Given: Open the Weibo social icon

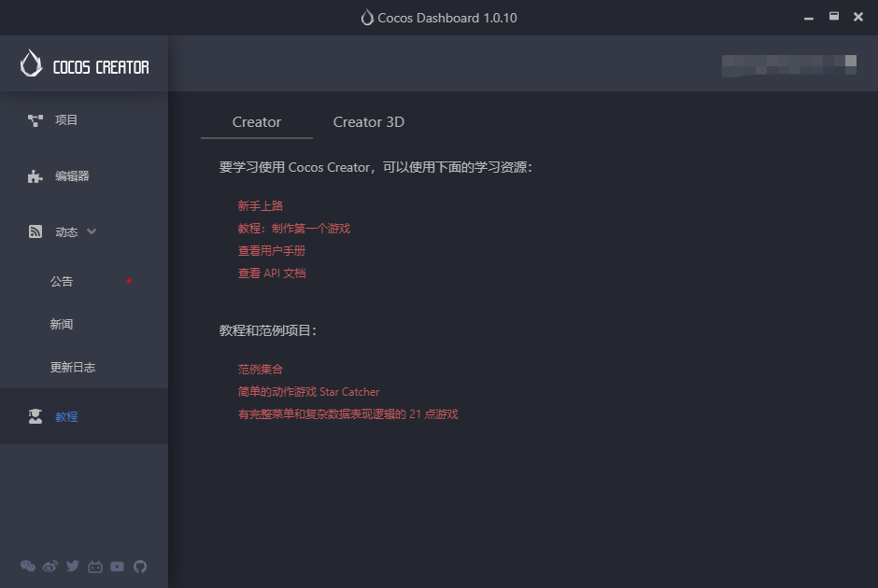Looking at the screenshot, I should 50,567.
